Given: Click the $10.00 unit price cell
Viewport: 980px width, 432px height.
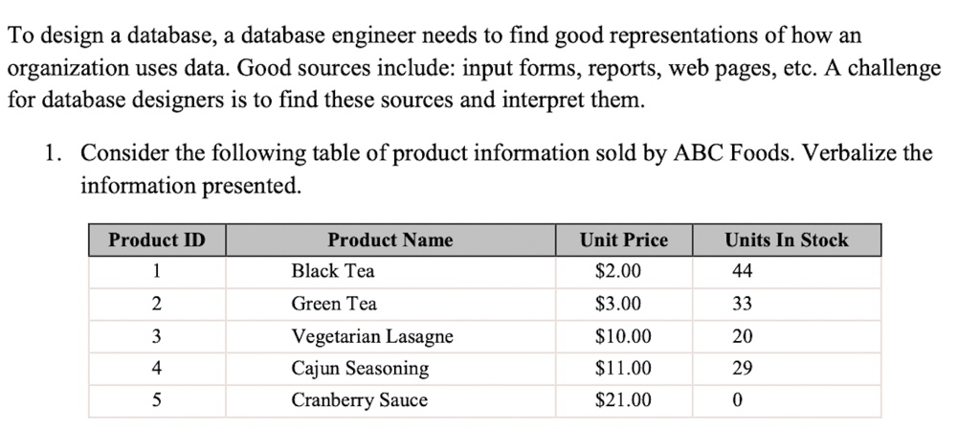Looking at the screenshot, I should [x=624, y=337].
